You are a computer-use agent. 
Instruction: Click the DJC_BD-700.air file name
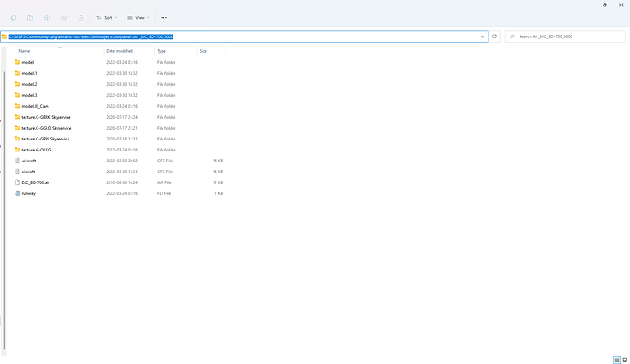(x=36, y=182)
